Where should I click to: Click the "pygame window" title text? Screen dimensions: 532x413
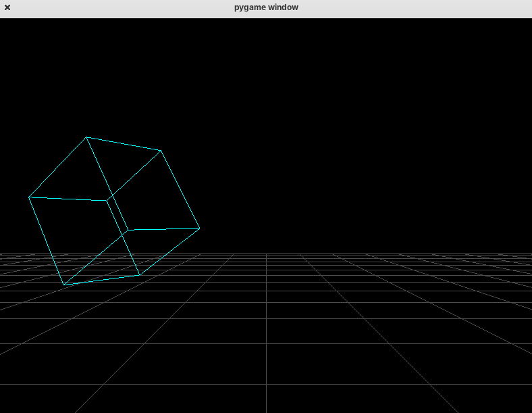pos(266,7)
